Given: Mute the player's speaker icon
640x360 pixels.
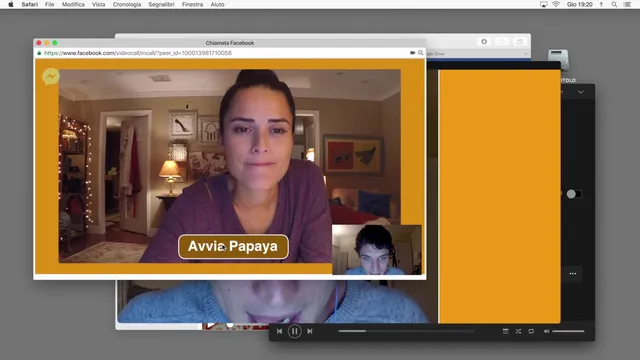Looking at the screenshot, I should (547, 331).
